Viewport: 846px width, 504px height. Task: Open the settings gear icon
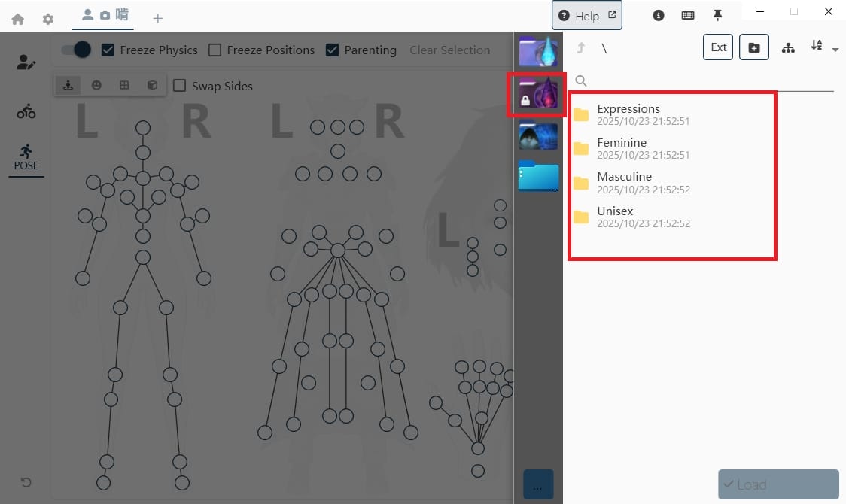coord(48,20)
